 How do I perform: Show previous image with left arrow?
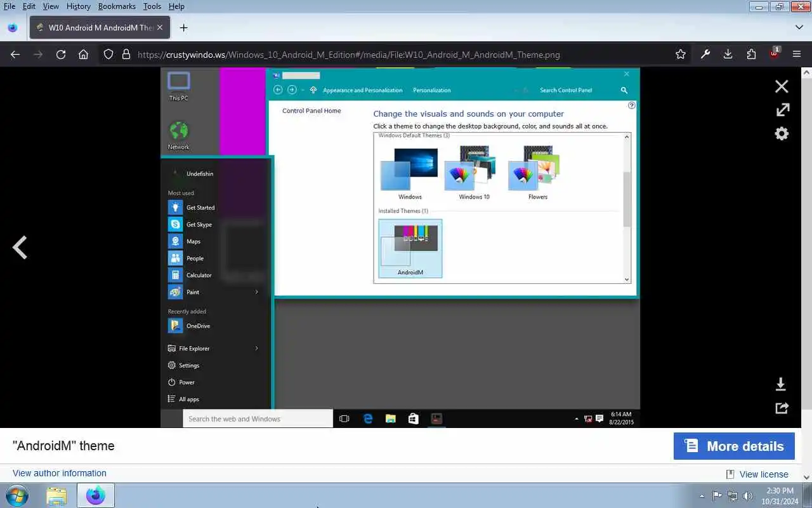click(x=20, y=248)
